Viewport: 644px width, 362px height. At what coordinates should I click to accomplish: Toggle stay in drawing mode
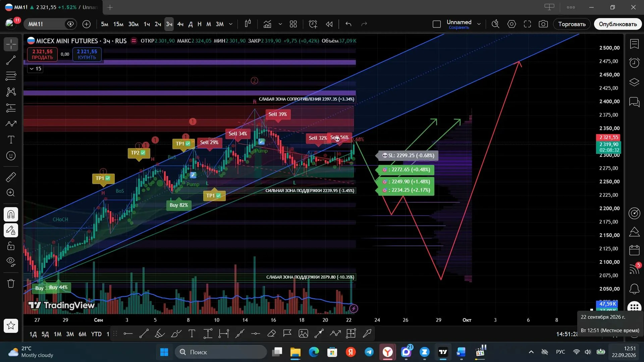pos(11,230)
